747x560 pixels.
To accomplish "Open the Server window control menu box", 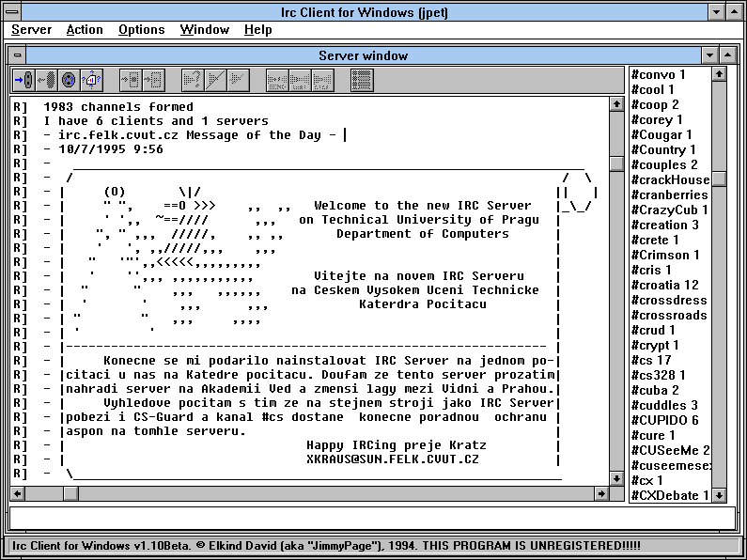I will 20,55.
